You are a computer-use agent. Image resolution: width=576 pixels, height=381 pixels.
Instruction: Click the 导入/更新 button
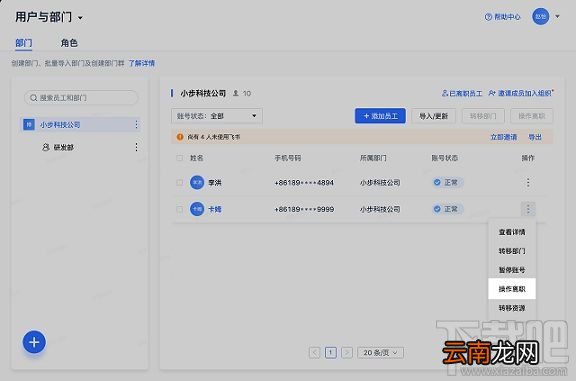click(x=433, y=116)
